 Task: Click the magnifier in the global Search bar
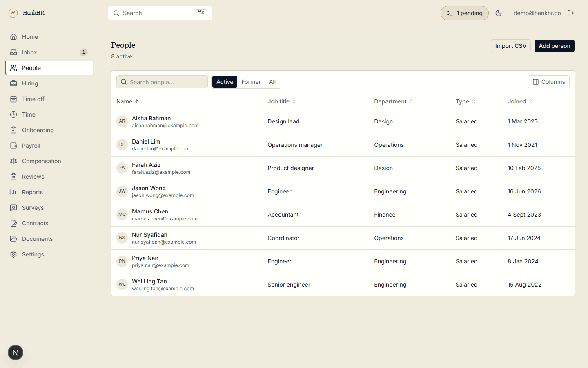point(116,13)
